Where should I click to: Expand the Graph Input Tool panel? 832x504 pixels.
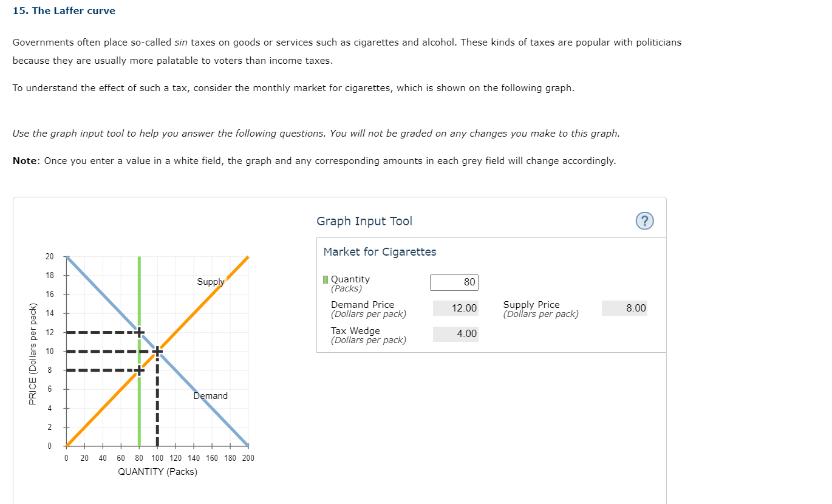pyautogui.click(x=364, y=221)
